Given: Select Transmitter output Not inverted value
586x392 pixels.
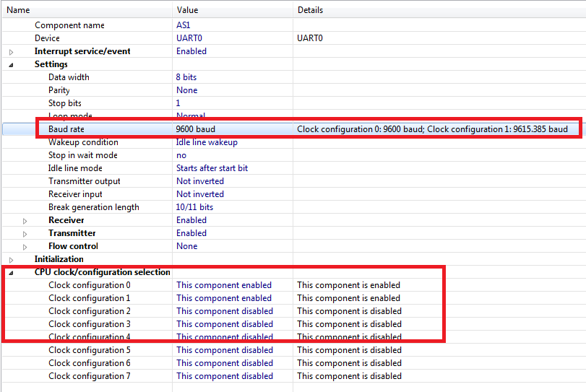Looking at the screenshot, I should tap(200, 181).
